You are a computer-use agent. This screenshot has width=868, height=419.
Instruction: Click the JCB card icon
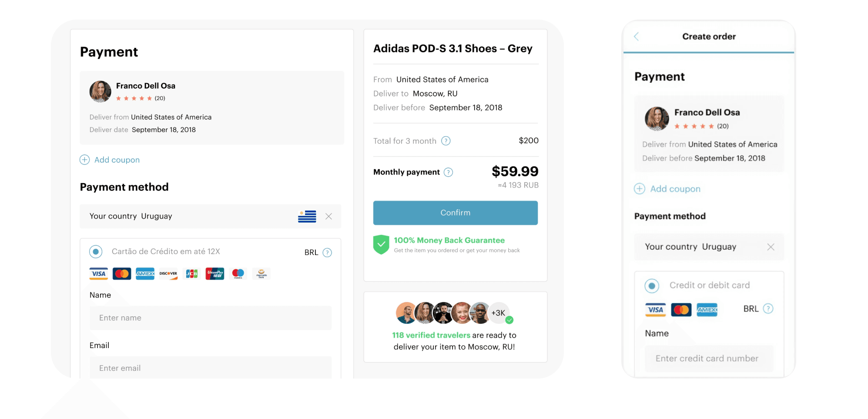click(x=192, y=274)
